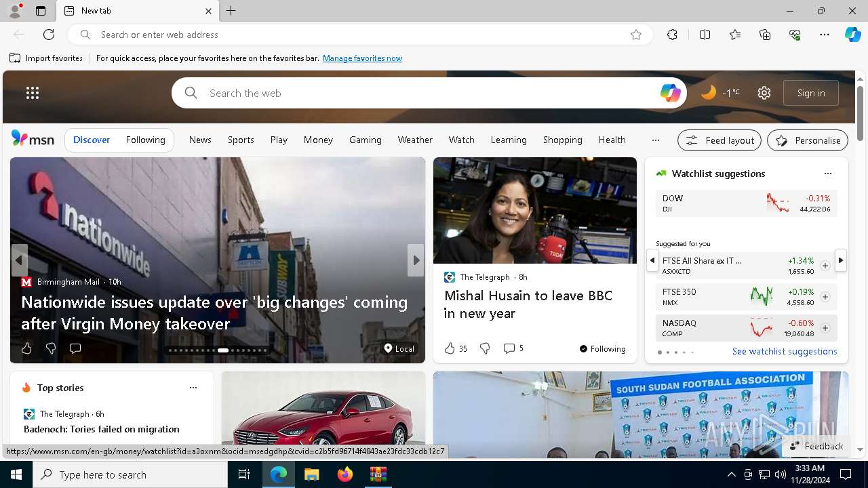
Task: Expand more MSN navigation categories
Action: click(x=655, y=140)
